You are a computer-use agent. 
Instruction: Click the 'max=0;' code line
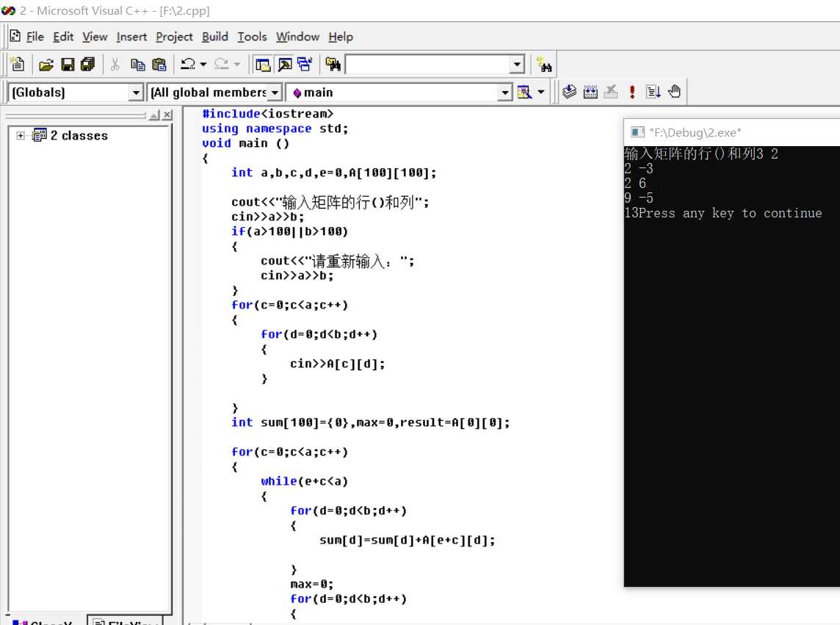tap(312, 585)
